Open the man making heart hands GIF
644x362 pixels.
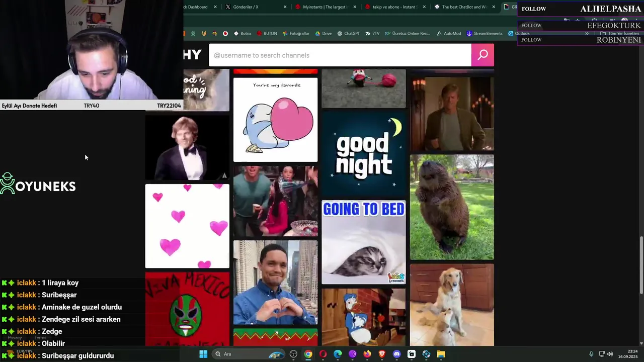point(275,283)
